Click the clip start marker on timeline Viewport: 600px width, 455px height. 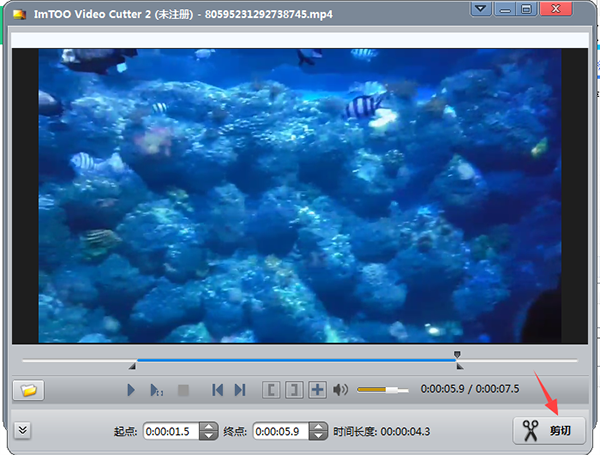(x=135, y=365)
